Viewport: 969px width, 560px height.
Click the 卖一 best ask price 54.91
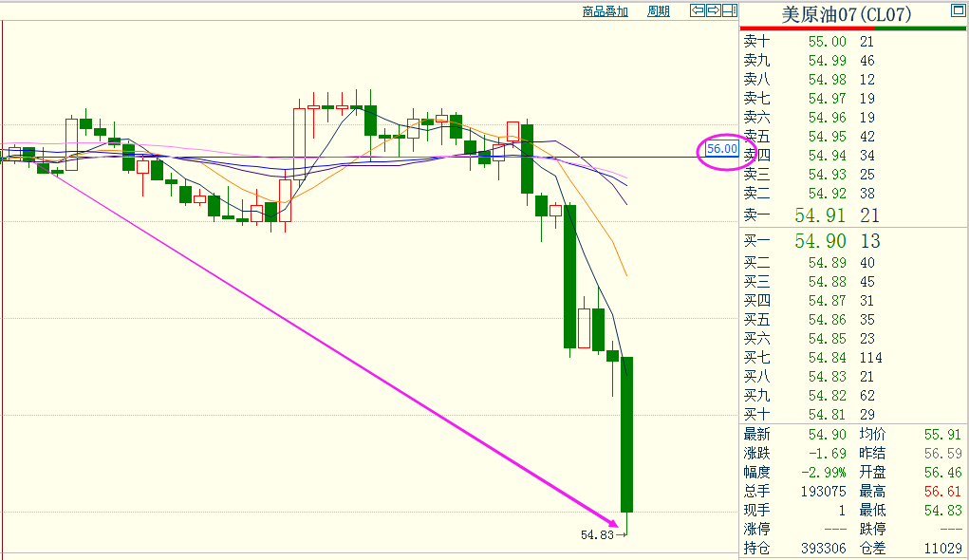pyautogui.click(x=820, y=215)
